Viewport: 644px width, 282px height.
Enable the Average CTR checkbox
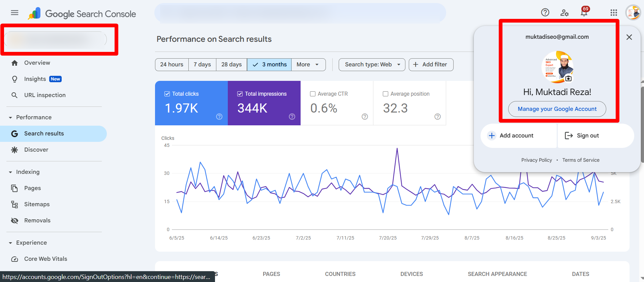[313, 94]
